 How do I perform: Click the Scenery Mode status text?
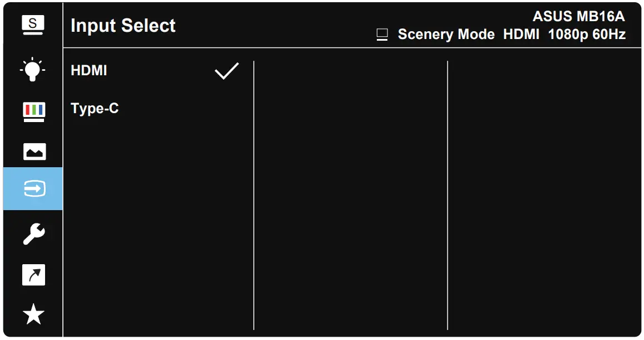pos(446,35)
